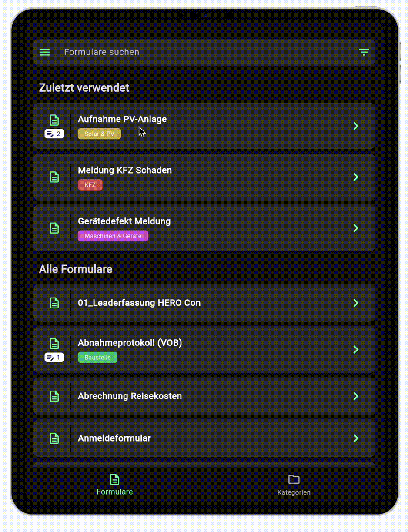Viewport: 408px width, 532px height.
Task: Open the hamburger menu
Action: 45,52
